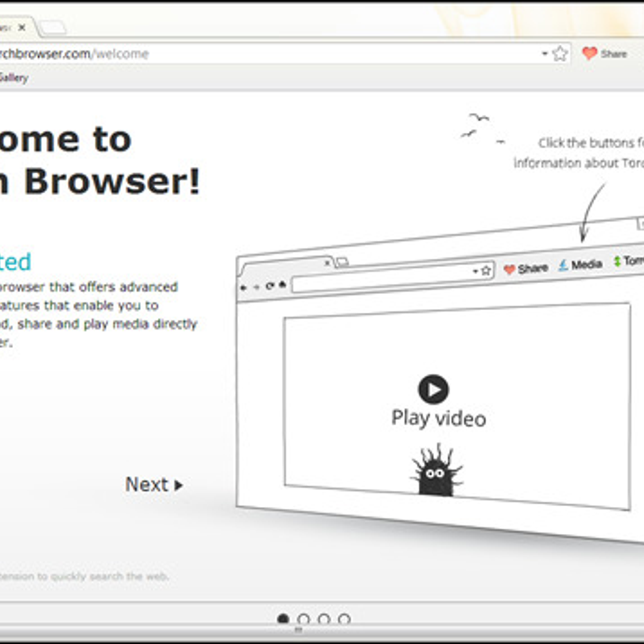Screen dimensions: 644x644
Task: Click the illustrated bookmark star icon
Action: 486,270
